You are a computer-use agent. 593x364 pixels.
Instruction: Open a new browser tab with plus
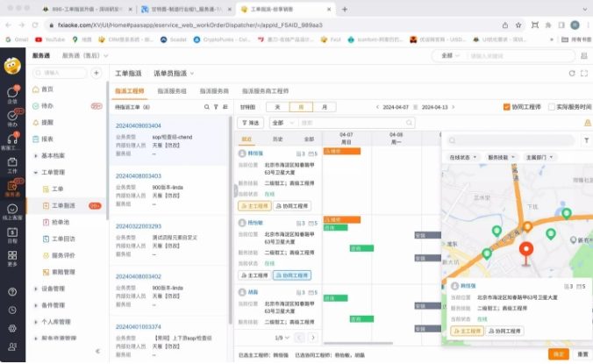point(345,9)
